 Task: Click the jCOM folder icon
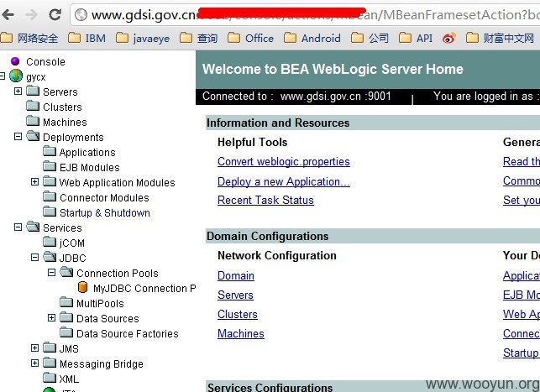click(x=50, y=242)
